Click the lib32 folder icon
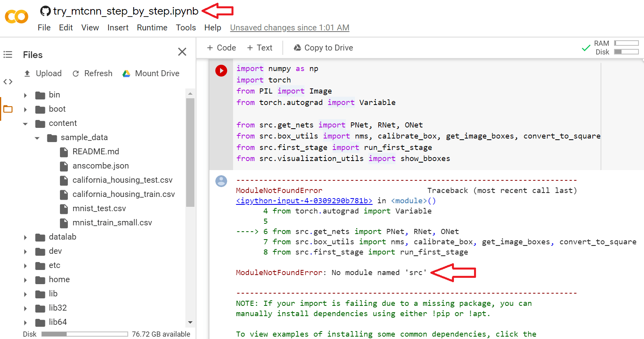 40,308
